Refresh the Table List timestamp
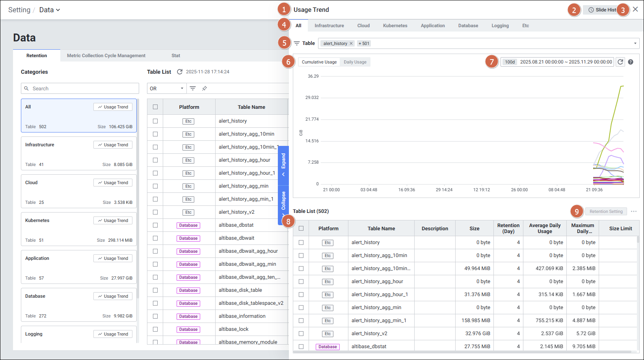Viewport: 644px width, 360px height. (180, 72)
